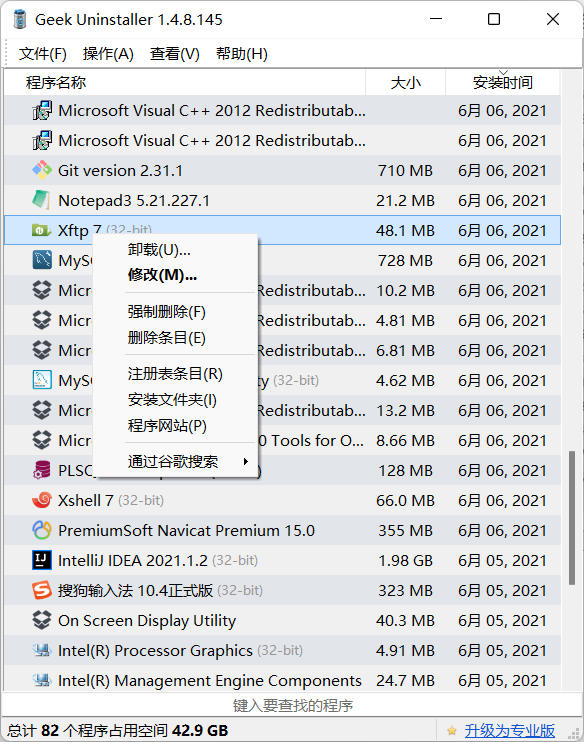Click the 66.0 MB size cell
The image size is (584, 742).
[405, 501]
